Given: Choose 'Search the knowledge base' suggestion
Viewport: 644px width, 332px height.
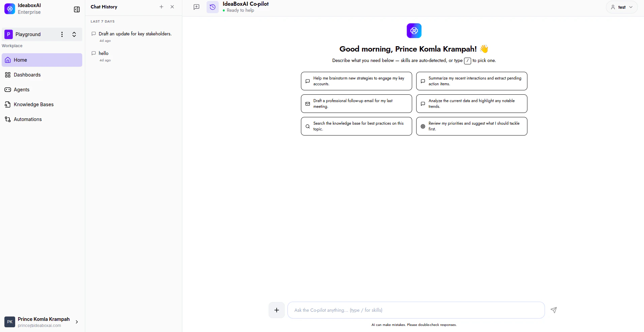Looking at the screenshot, I should (357, 126).
